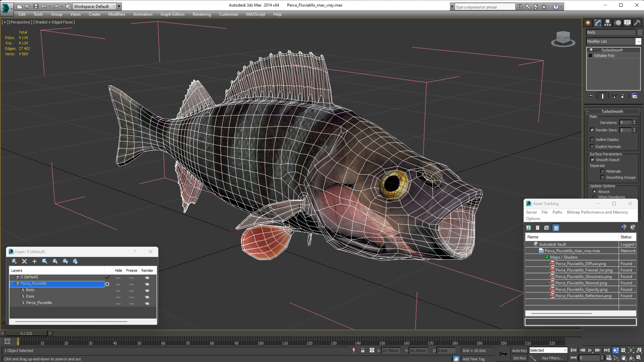Select the Pan View hand tool
Image resolution: width=644 pixels, height=362 pixels.
(623, 358)
